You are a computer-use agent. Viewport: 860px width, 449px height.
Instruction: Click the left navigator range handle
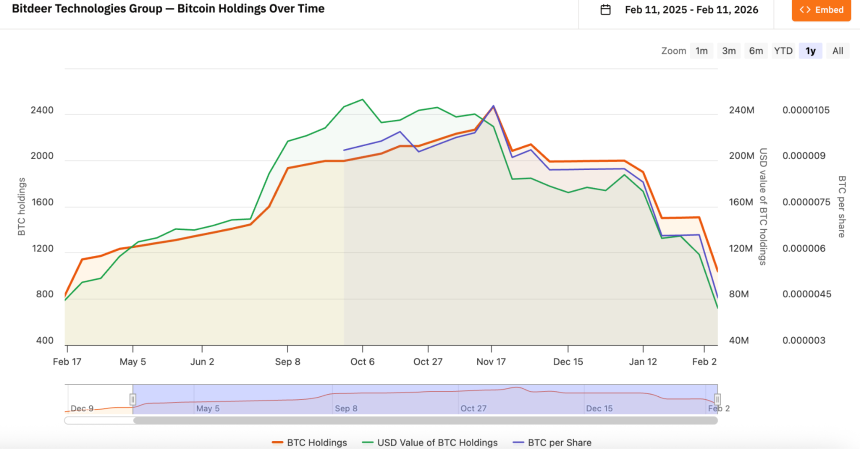pos(132,399)
